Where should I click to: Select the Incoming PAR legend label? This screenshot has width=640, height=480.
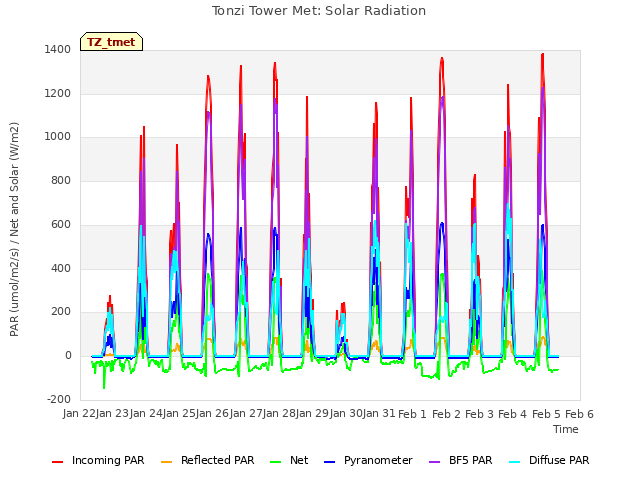pyautogui.click(x=108, y=460)
